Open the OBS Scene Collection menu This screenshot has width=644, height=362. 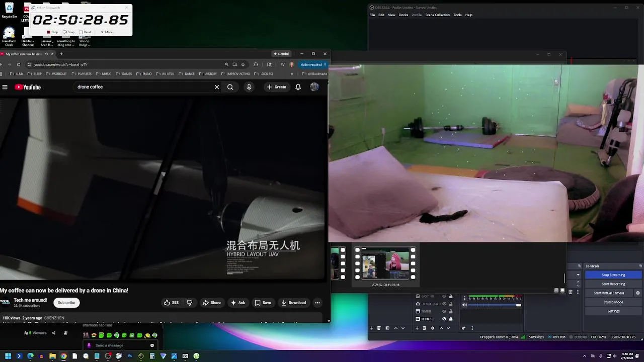pyautogui.click(x=437, y=15)
